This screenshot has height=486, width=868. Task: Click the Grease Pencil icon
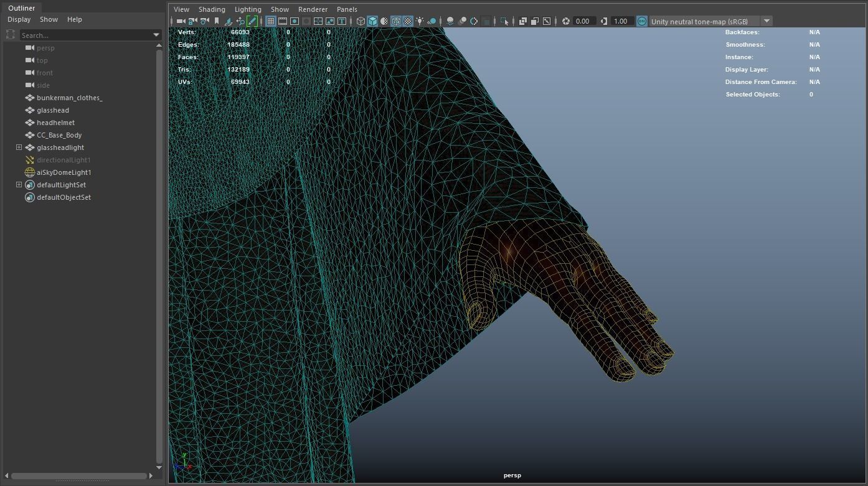[x=252, y=21]
